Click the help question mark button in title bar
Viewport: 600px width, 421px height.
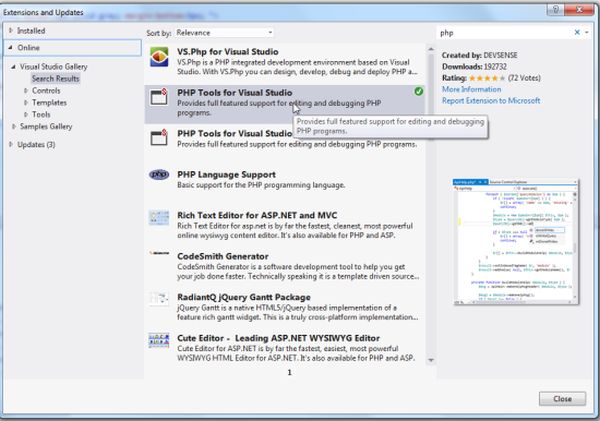tap(556, 9)
